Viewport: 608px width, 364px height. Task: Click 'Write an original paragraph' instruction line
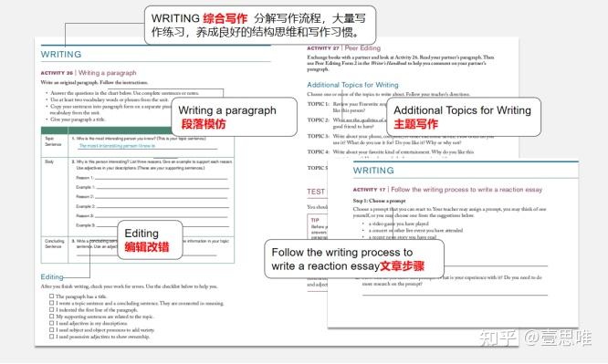point(94,83)
